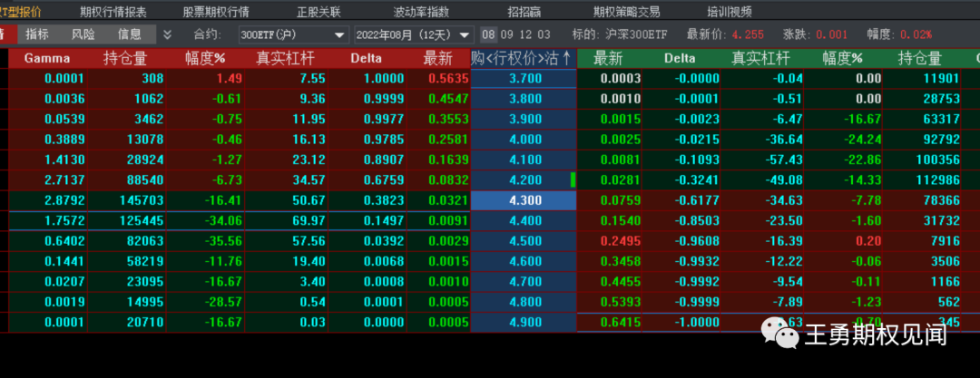Image resolution: width=980 pixels, height=378 pixels.
Task: Switch to the 期权行情报表 menu
Action: (113, 12)
